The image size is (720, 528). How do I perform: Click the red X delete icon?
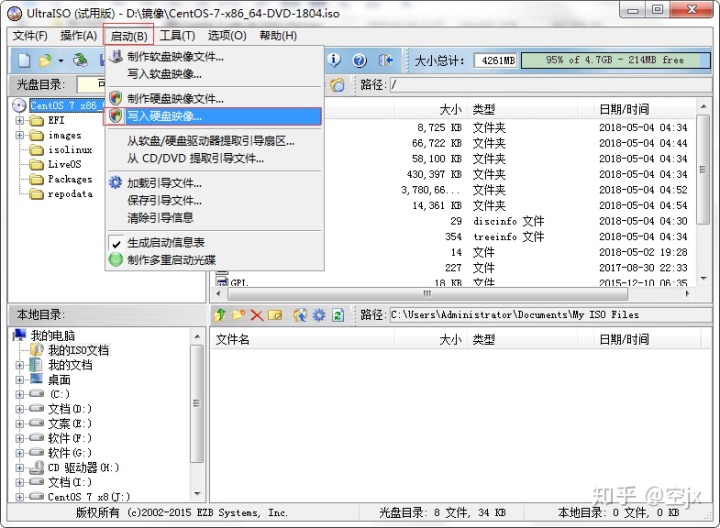click(257, 315)
